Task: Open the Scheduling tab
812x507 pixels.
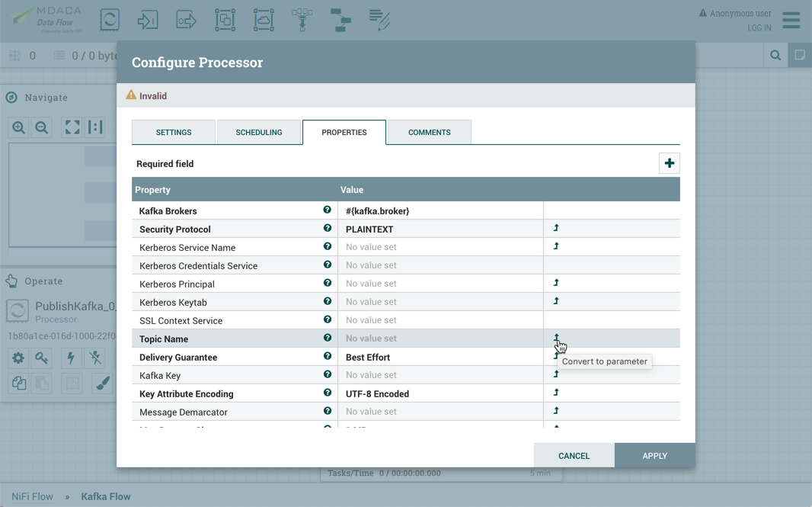Action: [259, 133]
